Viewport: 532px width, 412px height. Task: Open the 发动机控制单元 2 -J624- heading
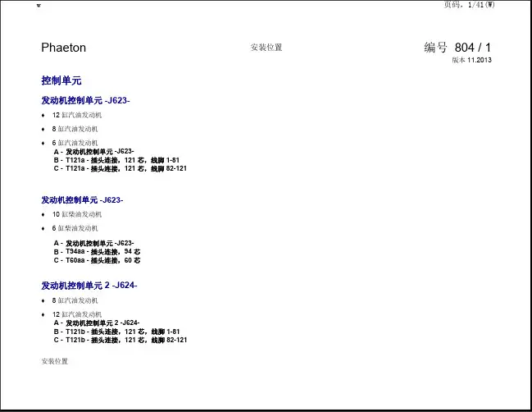89,285
